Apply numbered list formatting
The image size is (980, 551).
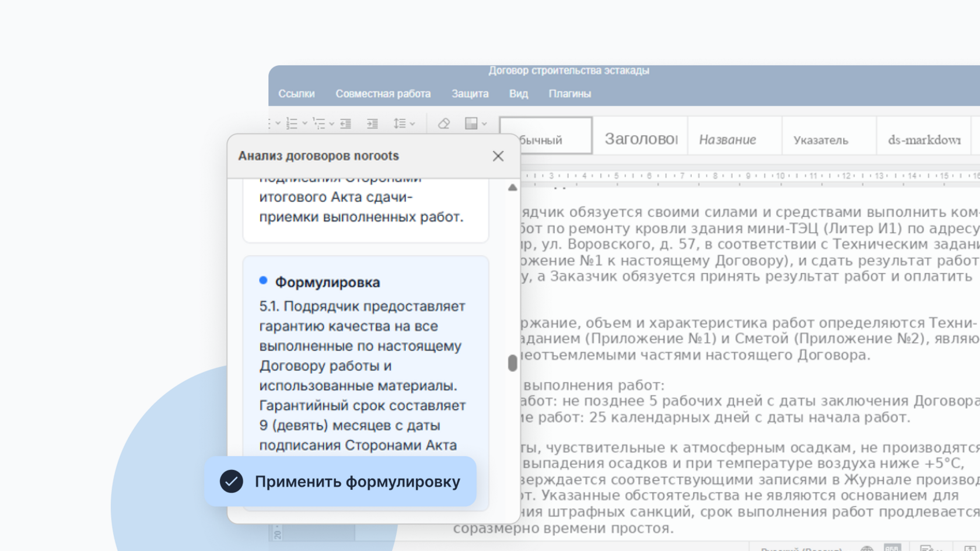pyautogui.click(x=292, y=124)
